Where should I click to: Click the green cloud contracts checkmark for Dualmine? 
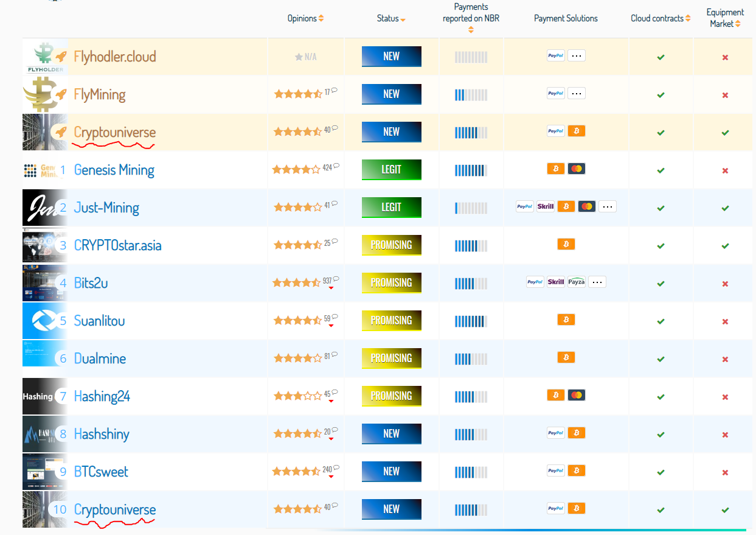(x=661, y=359)
